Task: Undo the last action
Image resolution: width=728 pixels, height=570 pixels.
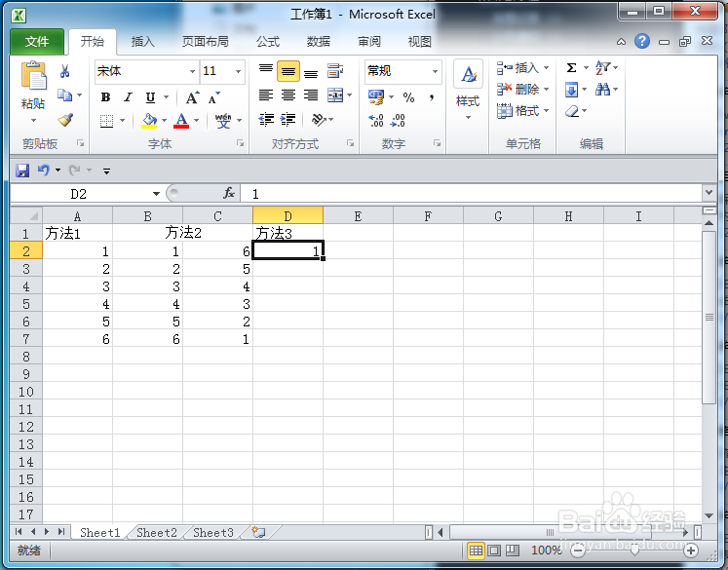Action: (x=43, y=170)
